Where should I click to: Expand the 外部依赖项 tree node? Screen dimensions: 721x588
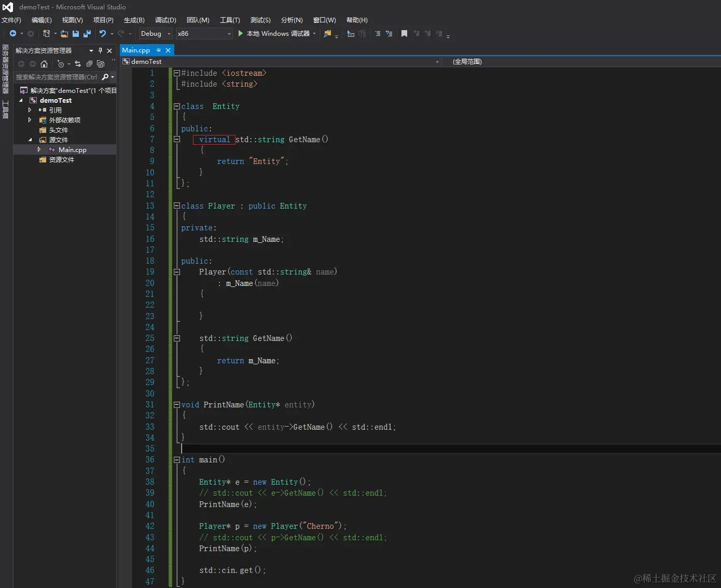click(30, 120)
